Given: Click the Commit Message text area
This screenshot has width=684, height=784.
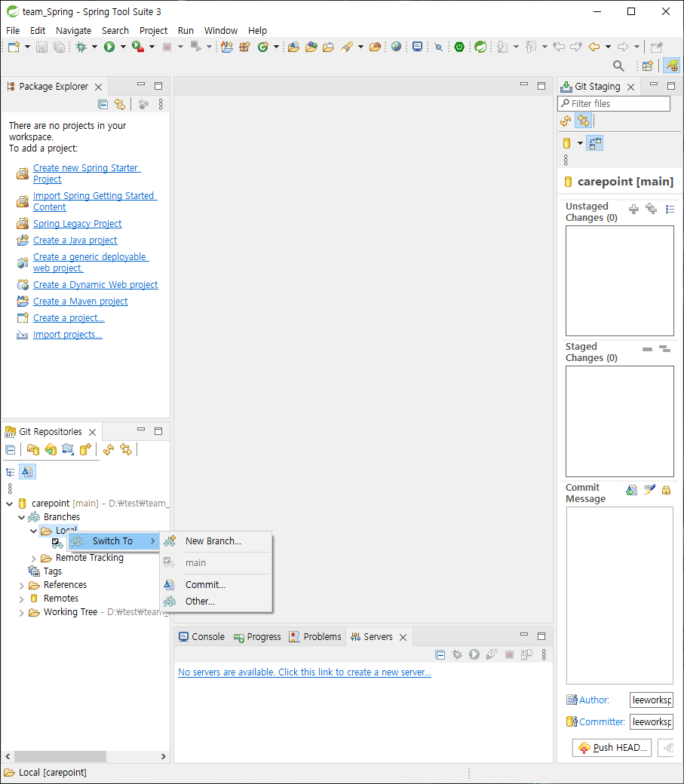Looking at the screenshot, I should 619,596.
